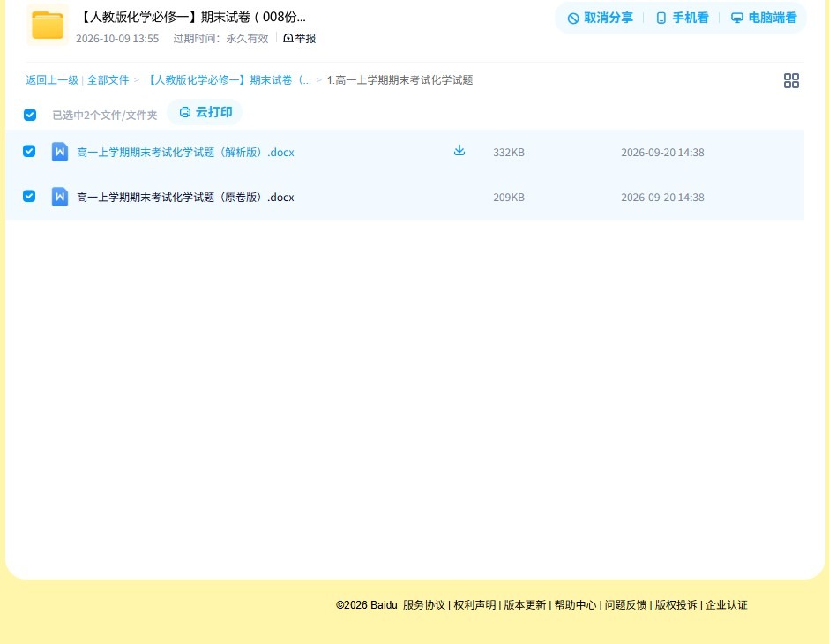Screen dimensions: 829x644
Task: Click the grid view switch icon
Action: point(791,80)
